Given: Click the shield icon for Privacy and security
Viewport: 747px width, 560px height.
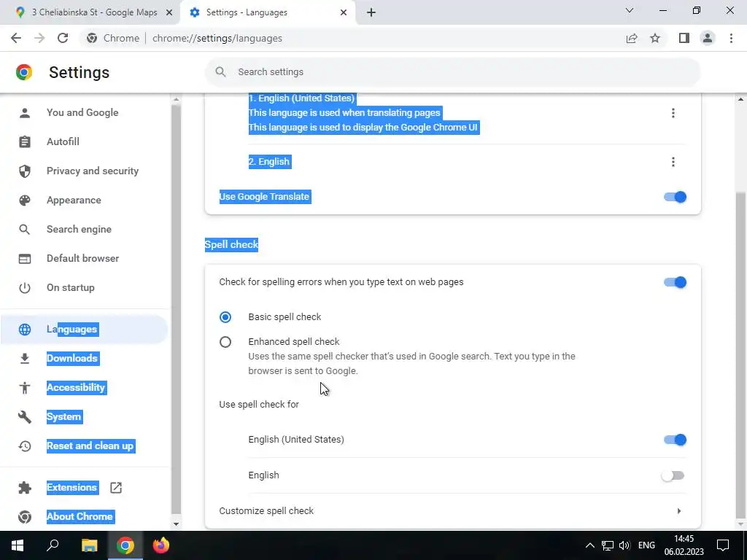Looking at the screenshot, I should point(24,171).
